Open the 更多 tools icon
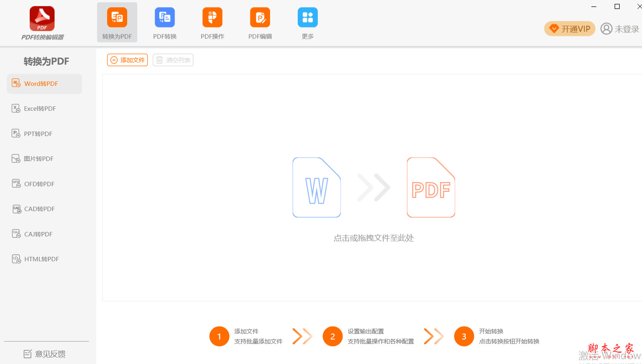 point(308,18)
